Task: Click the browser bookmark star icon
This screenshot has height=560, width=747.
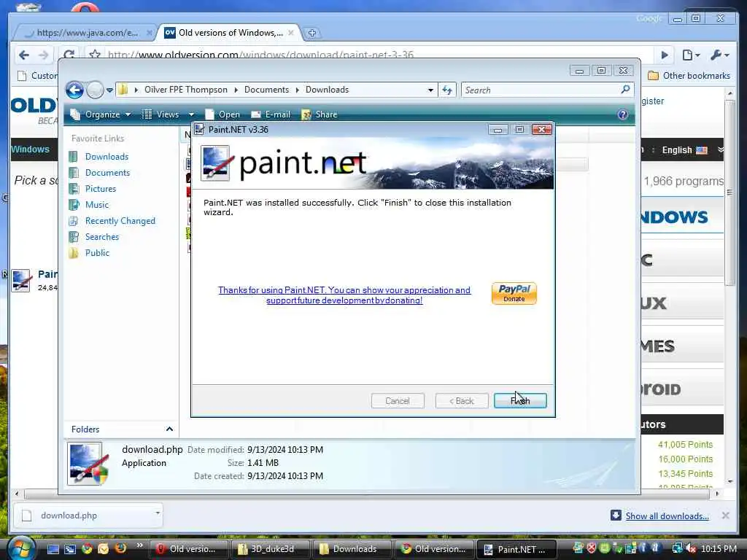Action: pos(95,54)
